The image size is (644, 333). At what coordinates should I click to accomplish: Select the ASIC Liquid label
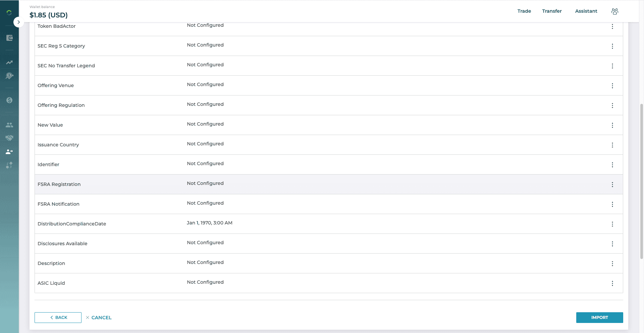pyautogui.click(x=51, y=283)
